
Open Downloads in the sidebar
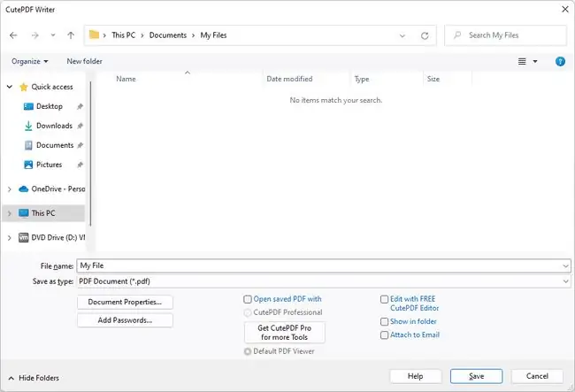click(54, 126)
